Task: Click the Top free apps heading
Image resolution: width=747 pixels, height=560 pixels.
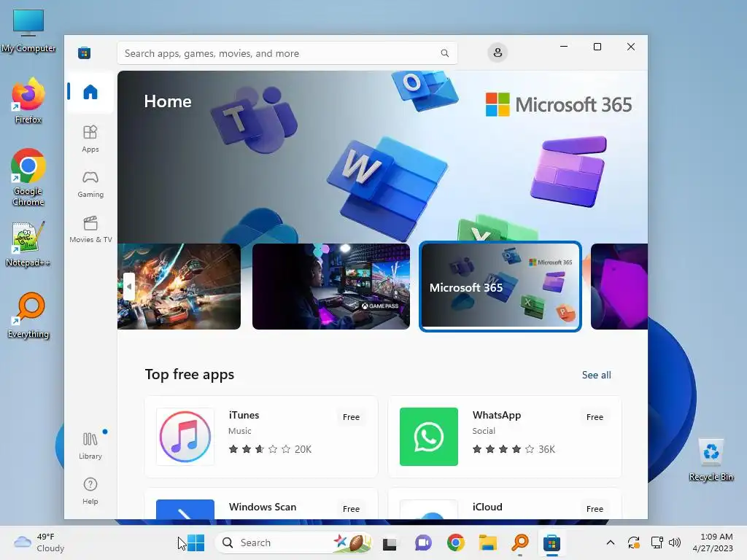Action: click(190, 374)
